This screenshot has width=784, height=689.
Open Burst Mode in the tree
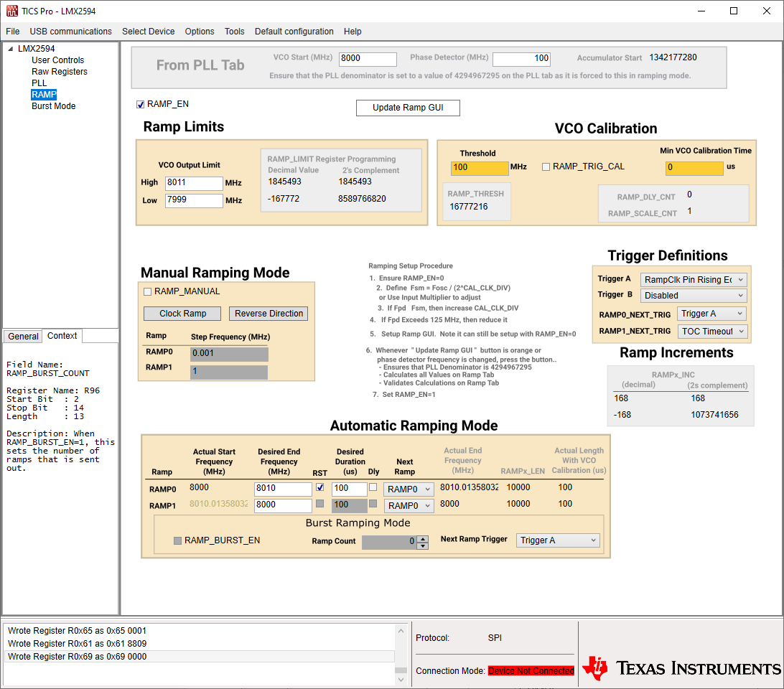(x=54, y=106)
